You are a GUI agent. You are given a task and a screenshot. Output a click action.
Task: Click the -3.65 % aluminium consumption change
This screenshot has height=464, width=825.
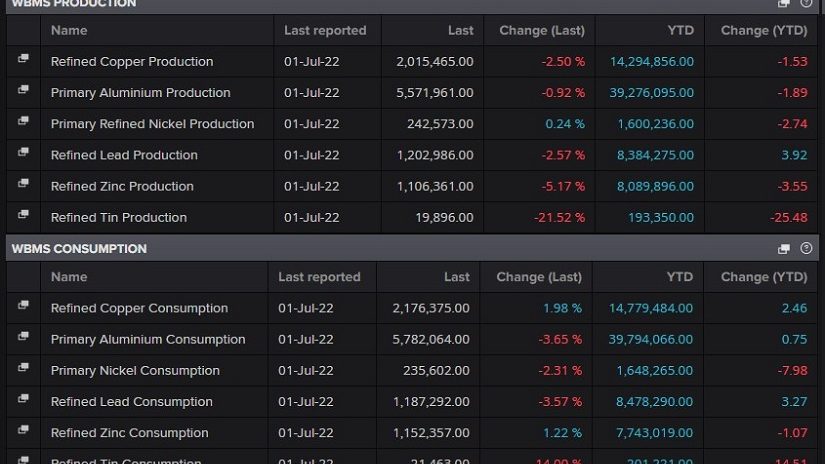click(x=560, y=339)
